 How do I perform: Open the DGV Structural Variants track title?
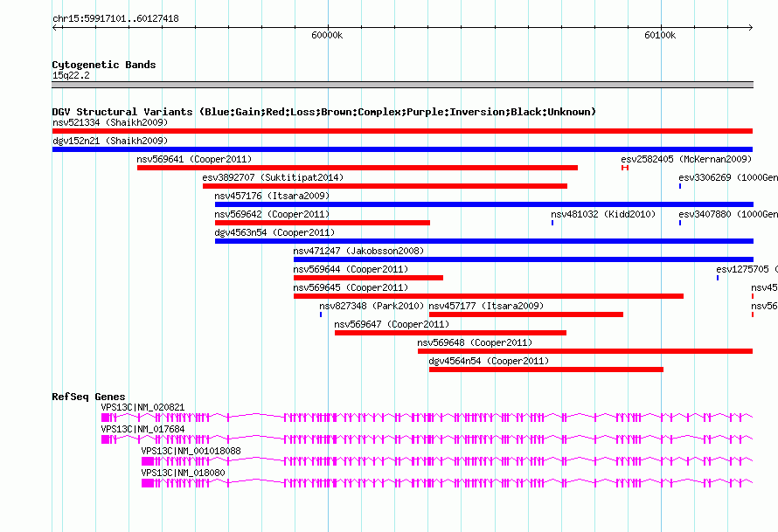324,112
